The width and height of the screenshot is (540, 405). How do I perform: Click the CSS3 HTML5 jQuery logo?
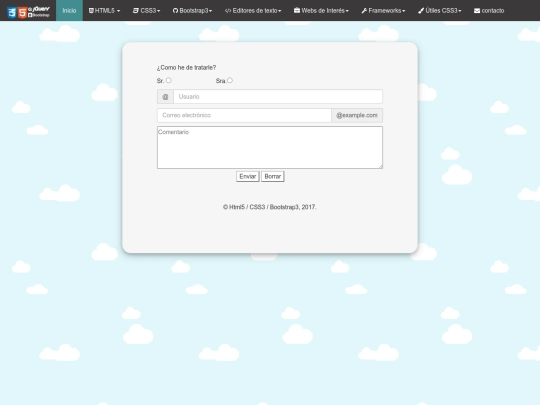[29, 12]
